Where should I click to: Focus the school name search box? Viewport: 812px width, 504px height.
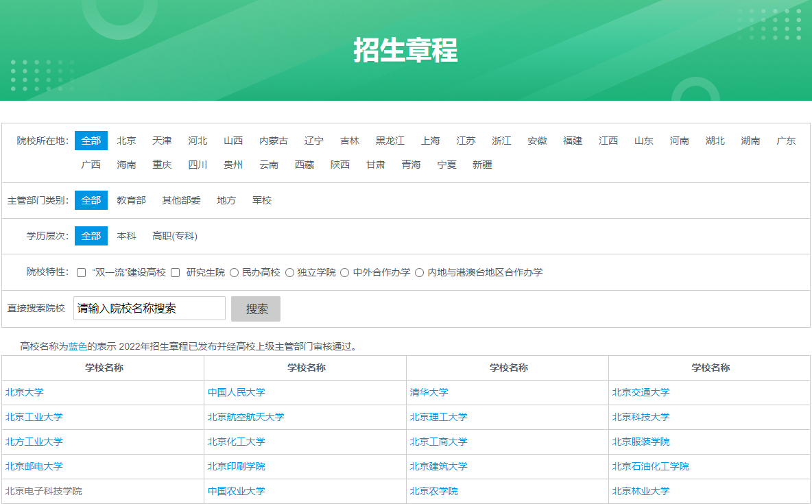click(149, 308)
